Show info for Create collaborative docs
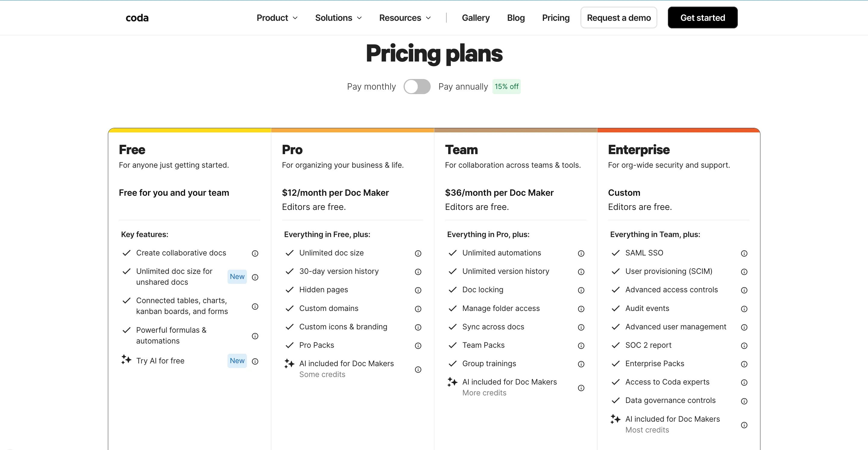Screen dimensions: 868x450 (255, 253)
